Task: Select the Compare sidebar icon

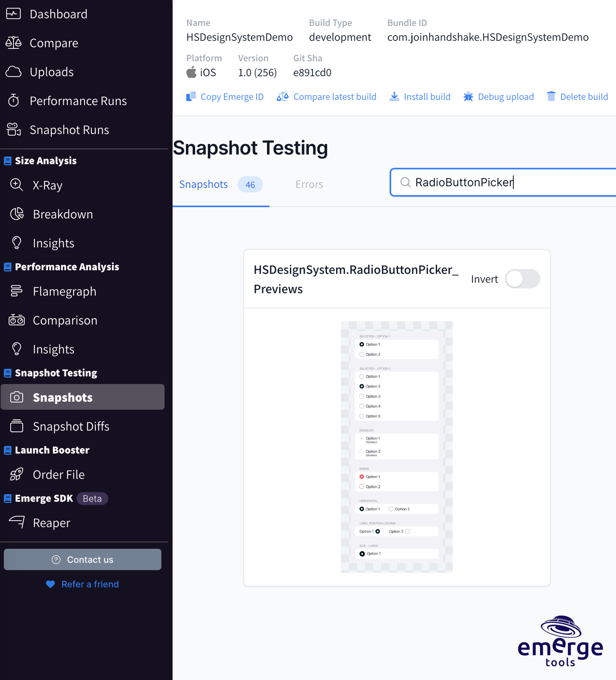Action: tap(13, 43)
